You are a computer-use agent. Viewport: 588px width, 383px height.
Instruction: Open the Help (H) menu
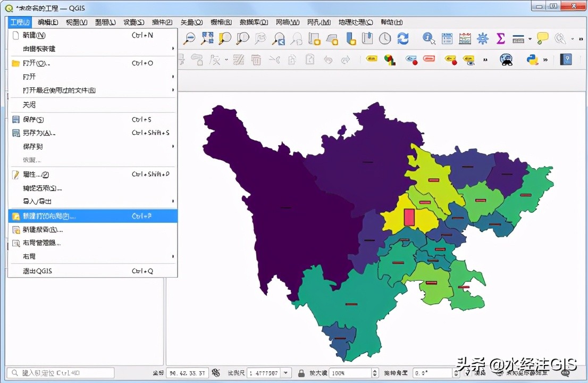pyautogui.click(x=391, y=22)
